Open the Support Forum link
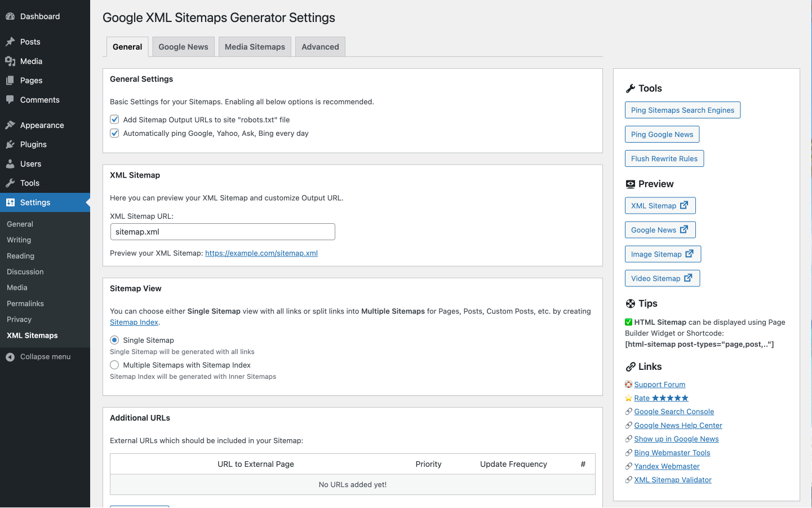The image size is (812, 508). coord(660,385)
